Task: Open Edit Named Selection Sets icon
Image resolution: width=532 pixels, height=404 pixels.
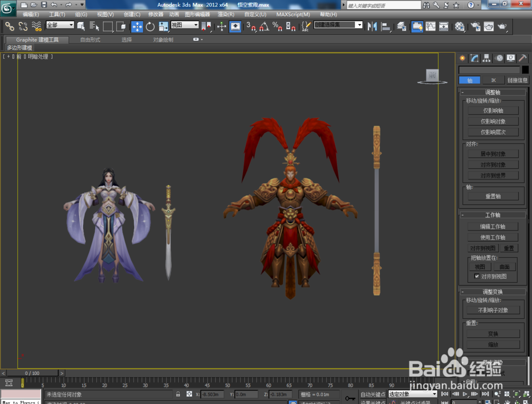Action: (306, 26)
